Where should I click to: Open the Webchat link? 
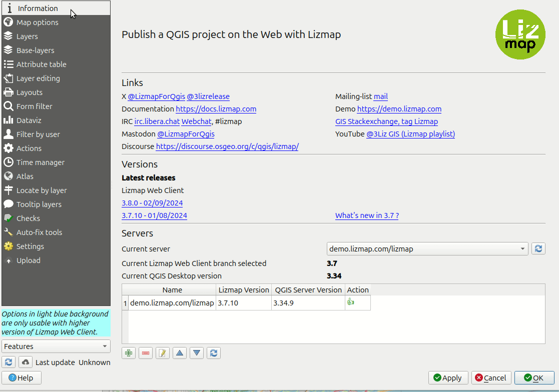tap(197, 121)
